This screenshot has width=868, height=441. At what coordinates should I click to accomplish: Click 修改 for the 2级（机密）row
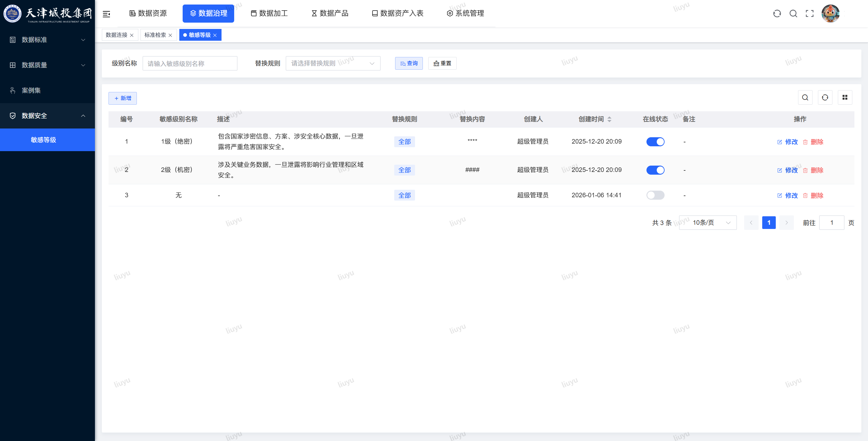[x=788, y=170]
